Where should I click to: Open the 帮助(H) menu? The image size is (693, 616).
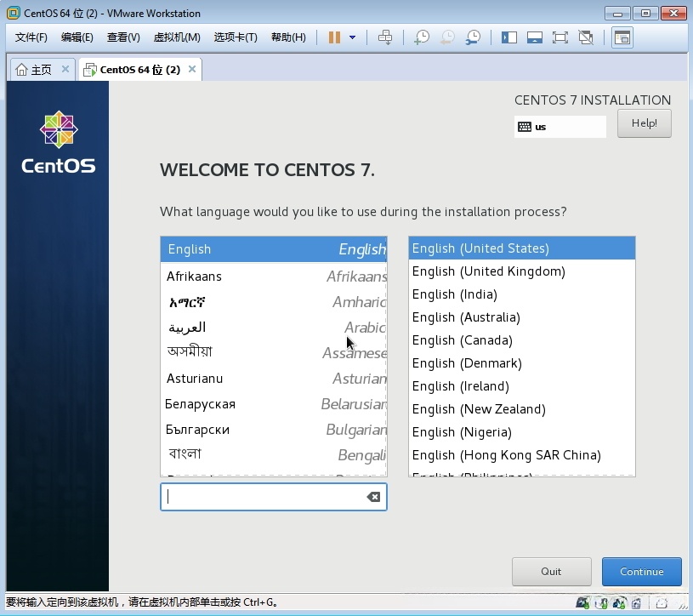coord(288,37)
